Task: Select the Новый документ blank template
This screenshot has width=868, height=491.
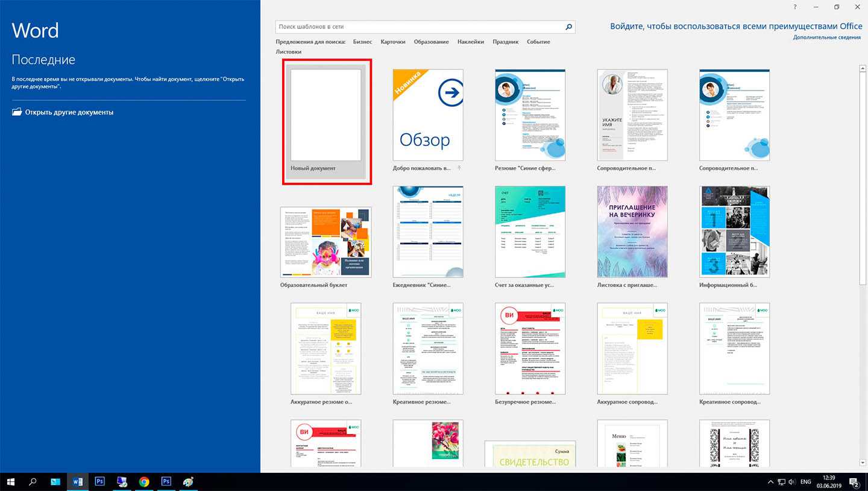Action: 325,121
